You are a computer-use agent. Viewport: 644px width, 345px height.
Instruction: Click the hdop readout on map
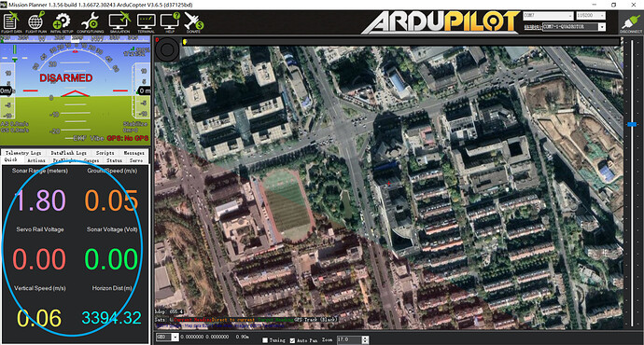click(x=169, y=311)
